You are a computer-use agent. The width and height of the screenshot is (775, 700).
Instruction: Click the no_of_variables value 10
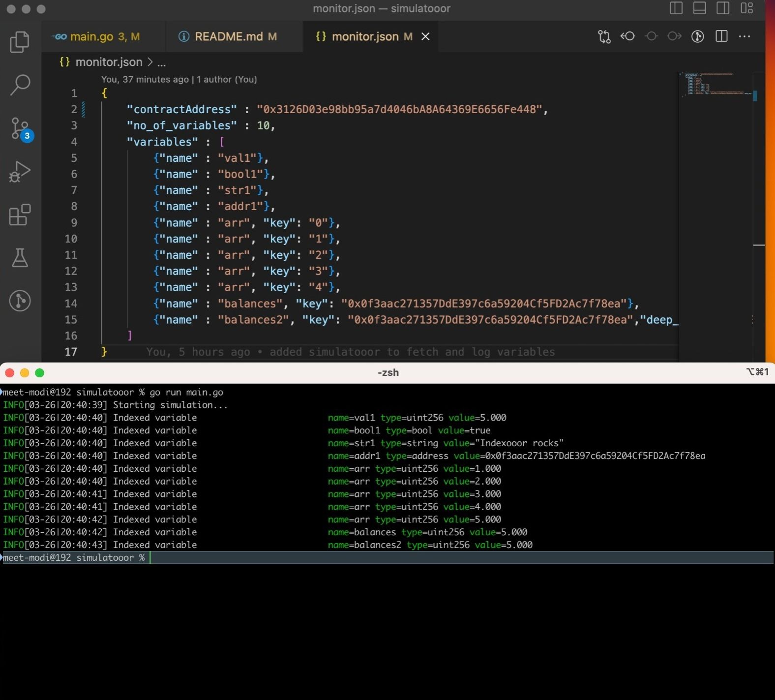pos(263,125)
